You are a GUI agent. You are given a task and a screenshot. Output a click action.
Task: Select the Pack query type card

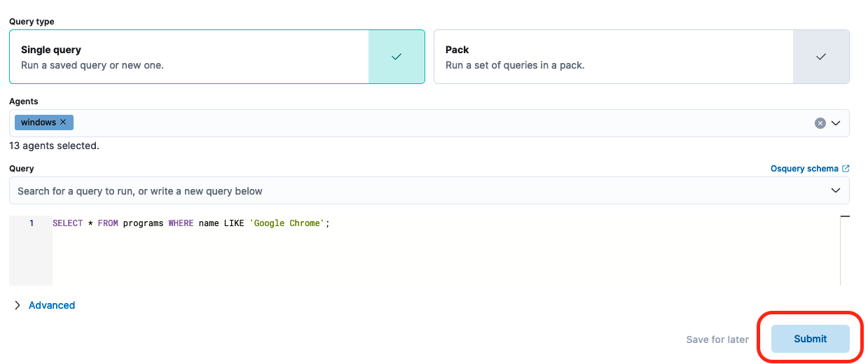point(613,57)
